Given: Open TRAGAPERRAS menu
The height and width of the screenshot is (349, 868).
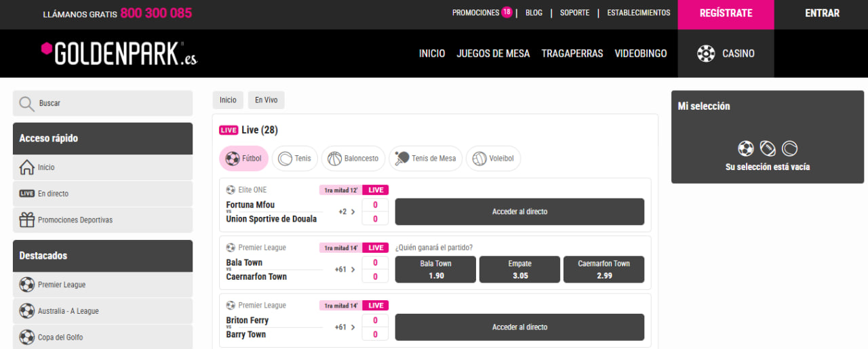Looking at the screenshot, I should [x=572, y=54].
